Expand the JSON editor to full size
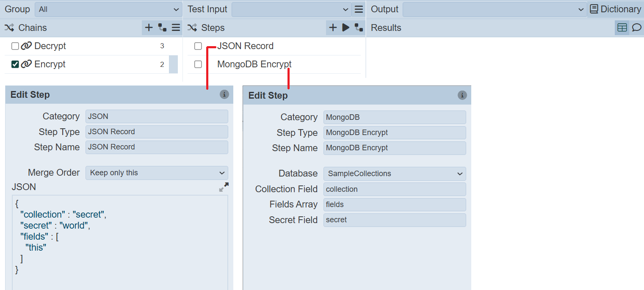The image size is (644, 290). click(x=224, y=187)
